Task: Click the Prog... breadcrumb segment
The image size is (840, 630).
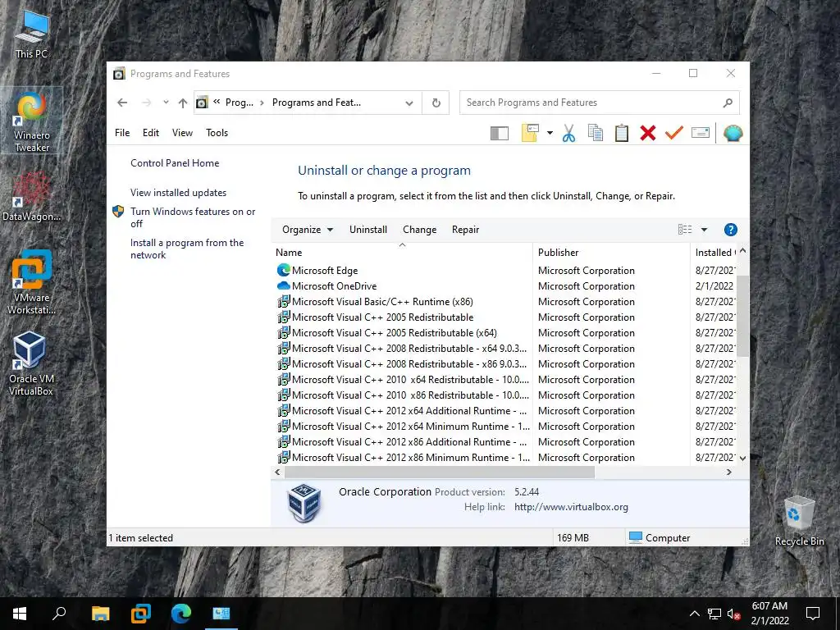Action: coord(239,103)
